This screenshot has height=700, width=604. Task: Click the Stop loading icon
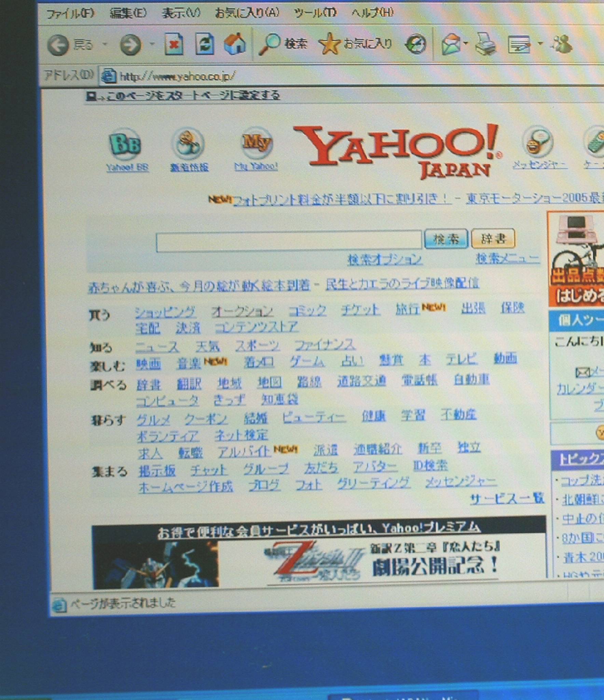tap(174, 44)
